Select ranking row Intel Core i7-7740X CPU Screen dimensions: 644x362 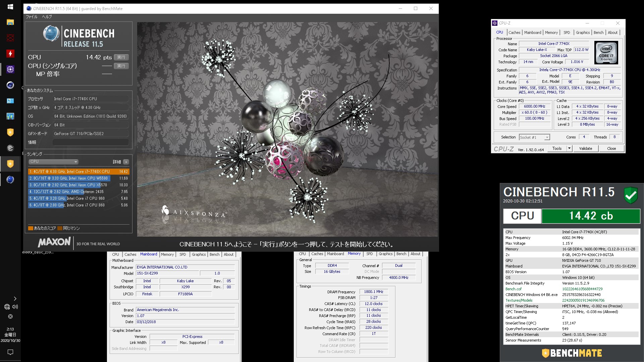pyautogui.click(x=78, y=172)
